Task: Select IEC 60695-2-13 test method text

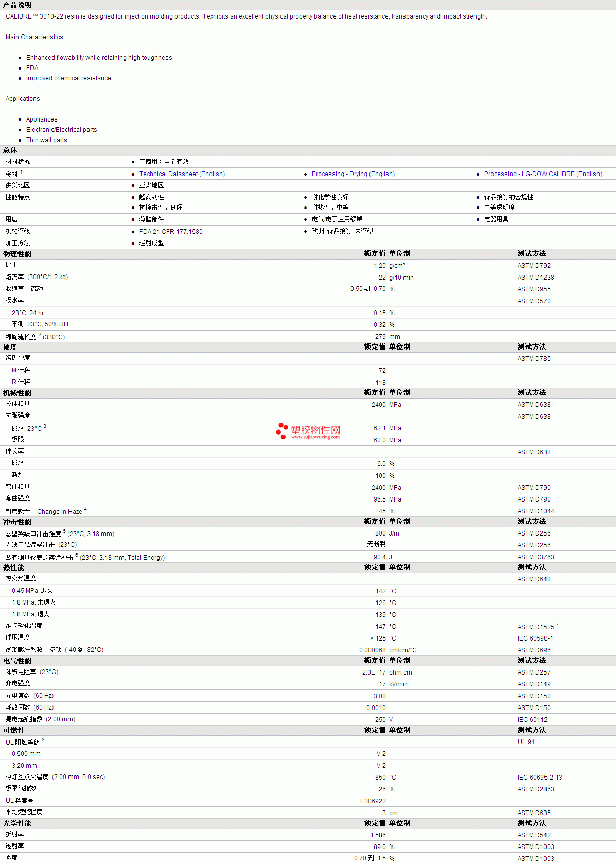Action: point(540,778)
